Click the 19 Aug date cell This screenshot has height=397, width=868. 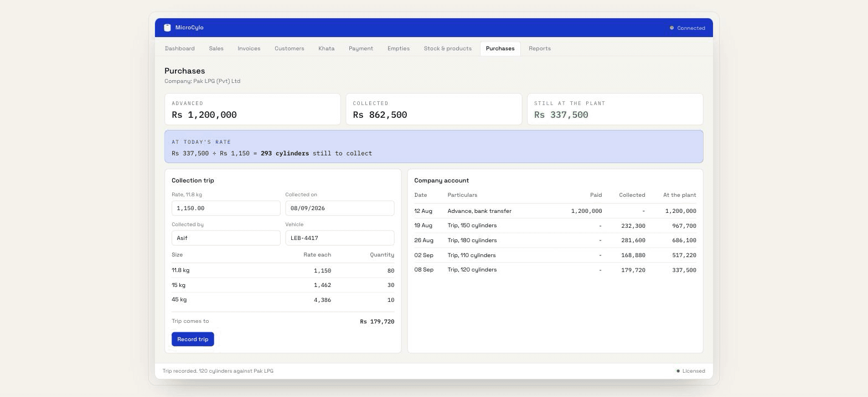tap(423, 226)
